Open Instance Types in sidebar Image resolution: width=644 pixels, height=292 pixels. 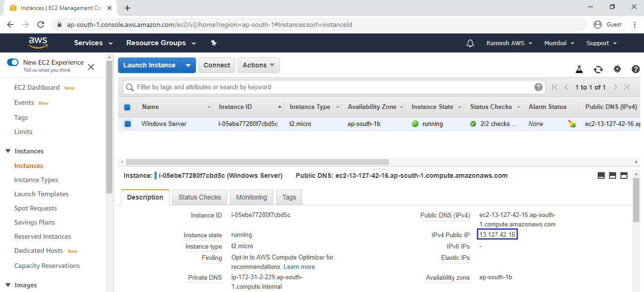point(36,180)
